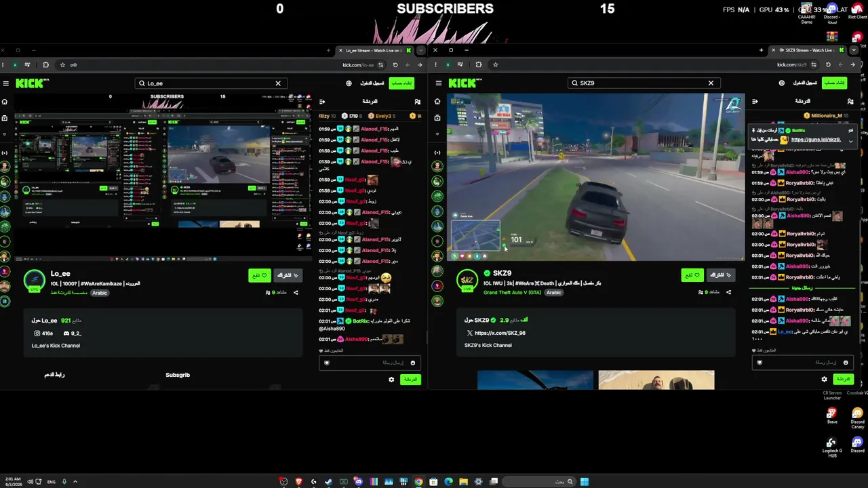
Task: Open the language globe in the Lo_ee window
Action: click(x=349, y=83)
